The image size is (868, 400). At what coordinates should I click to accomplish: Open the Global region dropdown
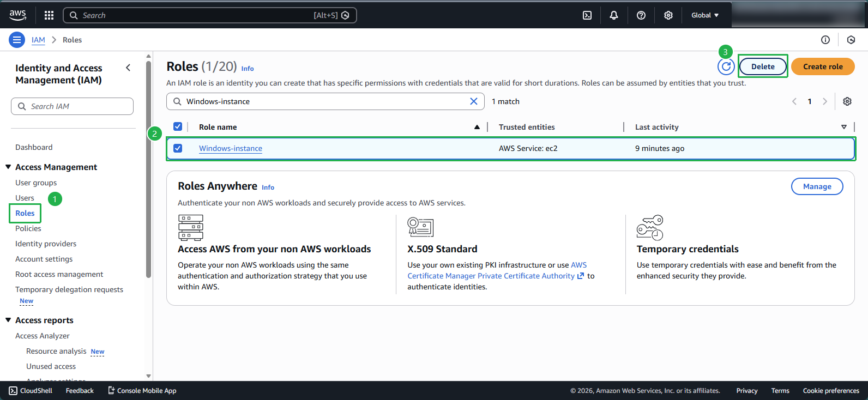point(705,15)
